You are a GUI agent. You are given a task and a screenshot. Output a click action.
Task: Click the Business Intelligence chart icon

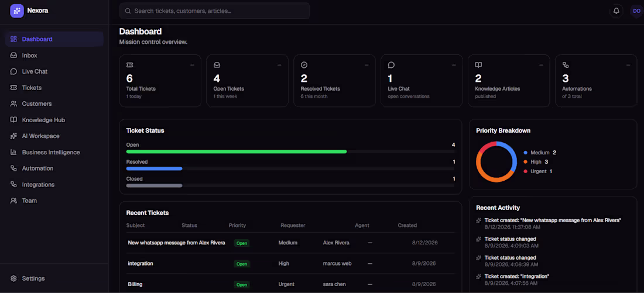[x=13, y=152]
